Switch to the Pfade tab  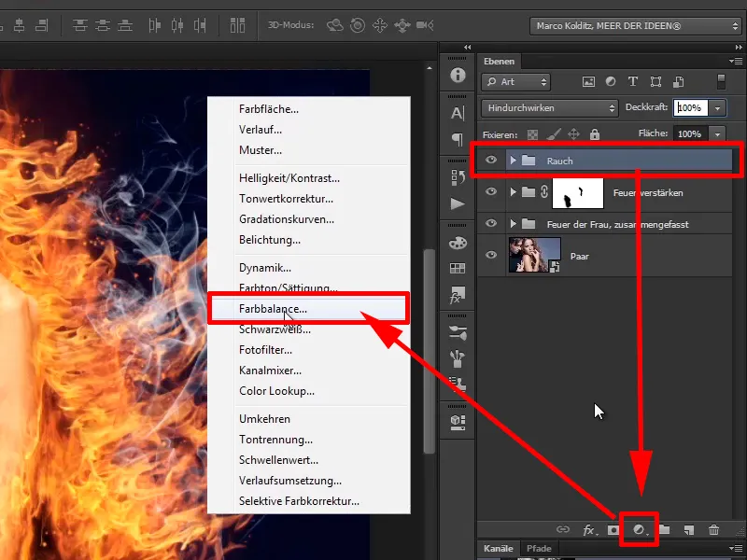[539, 549]
